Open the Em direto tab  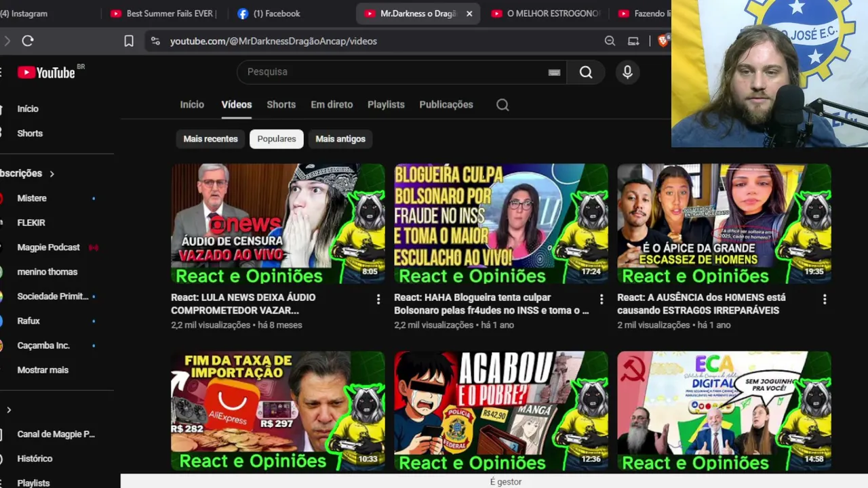(332, 104)
